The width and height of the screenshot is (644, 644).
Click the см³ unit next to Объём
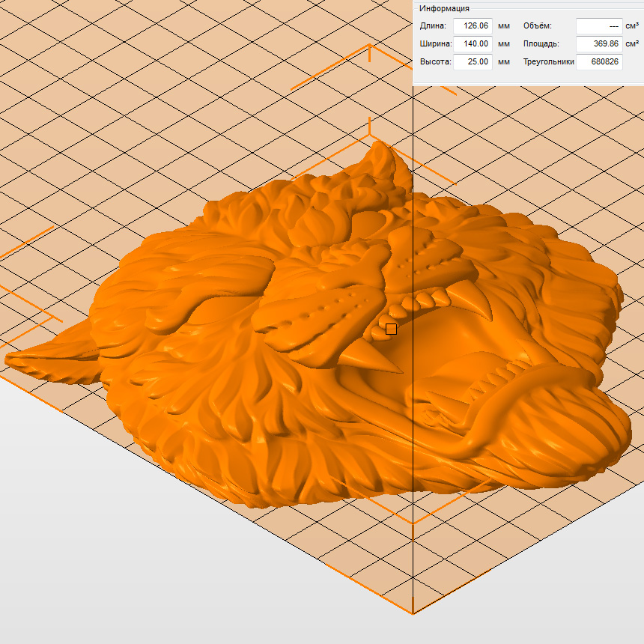click(632, 26)
